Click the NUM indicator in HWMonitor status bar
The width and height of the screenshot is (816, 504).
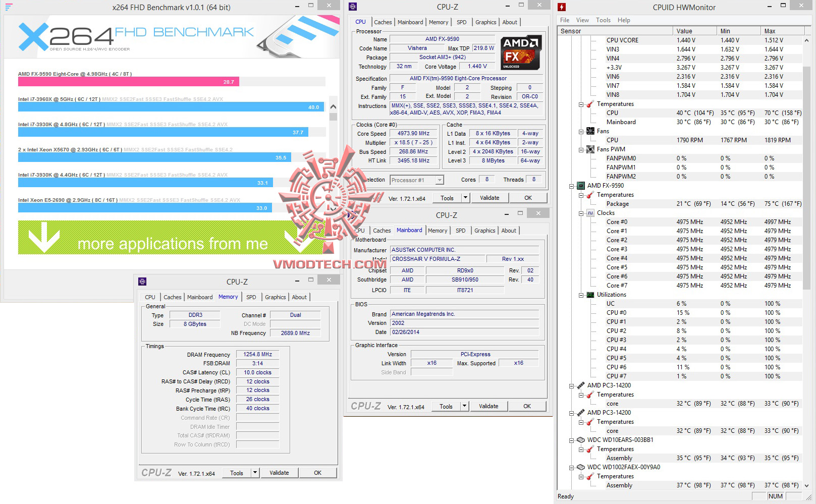(776, 496)
